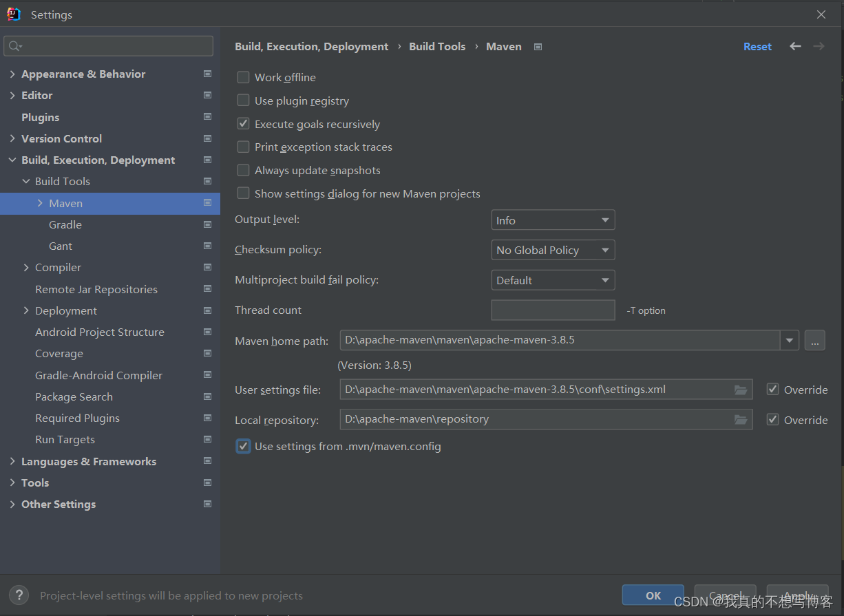Collapse the Build Tools subtree
The image size is (844, 616).
[x=26, y=181]
